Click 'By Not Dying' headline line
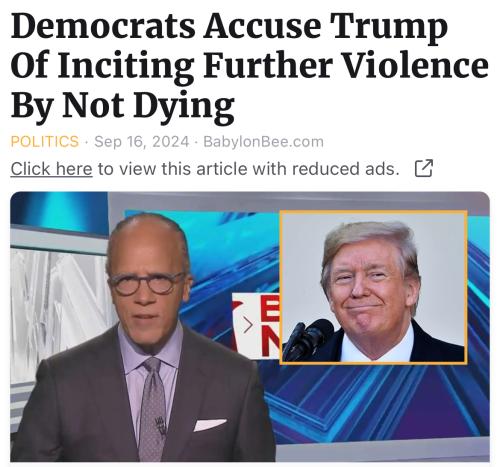 tap(123, 106)
